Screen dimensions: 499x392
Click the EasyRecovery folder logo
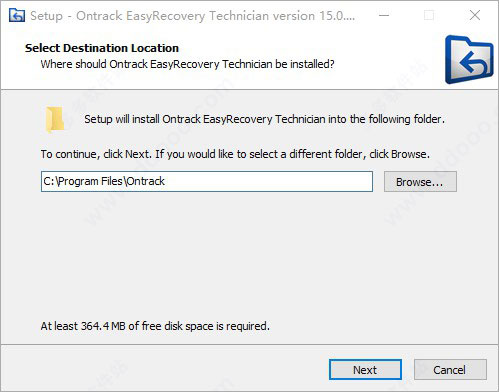pos(469,60)
